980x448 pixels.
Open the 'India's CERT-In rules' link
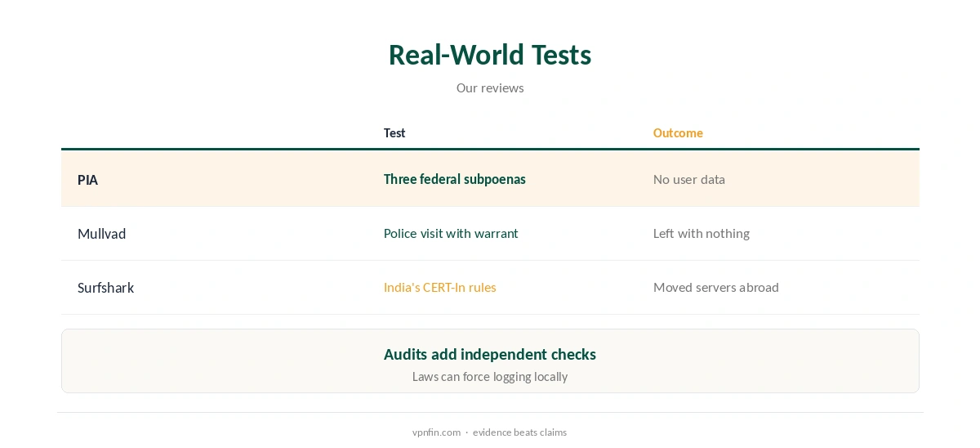coord(440,287)
